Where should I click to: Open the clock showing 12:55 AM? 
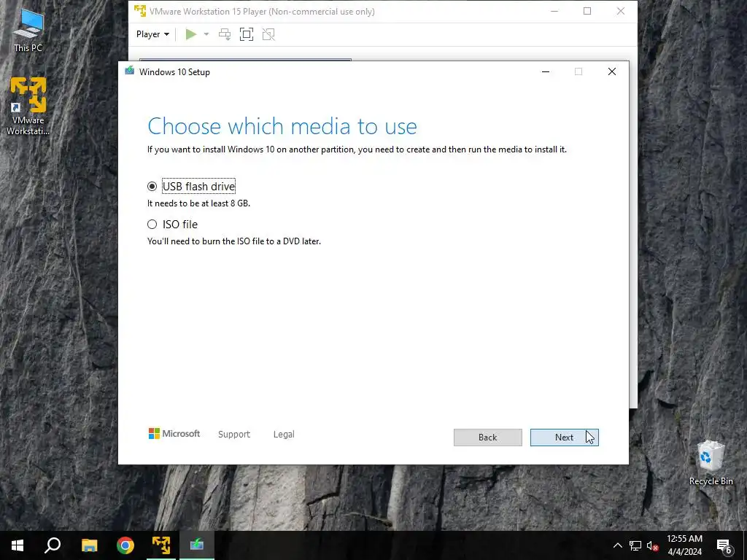[684, 545]
